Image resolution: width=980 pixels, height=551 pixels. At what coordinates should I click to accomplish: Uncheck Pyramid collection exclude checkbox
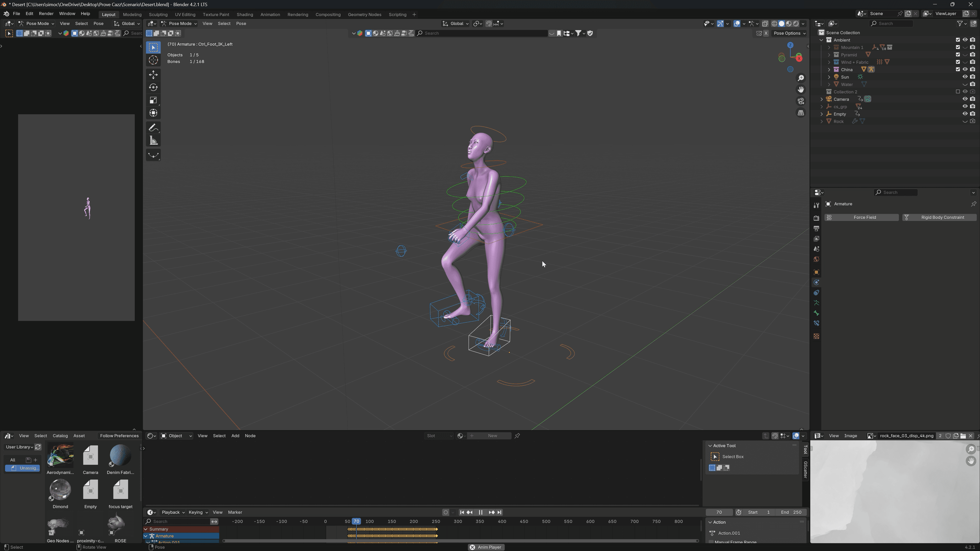point(958,55)
